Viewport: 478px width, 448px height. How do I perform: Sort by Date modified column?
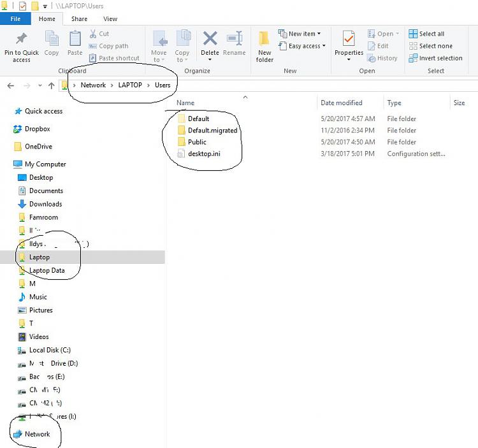pyautogui.click(x=342, y=103)
